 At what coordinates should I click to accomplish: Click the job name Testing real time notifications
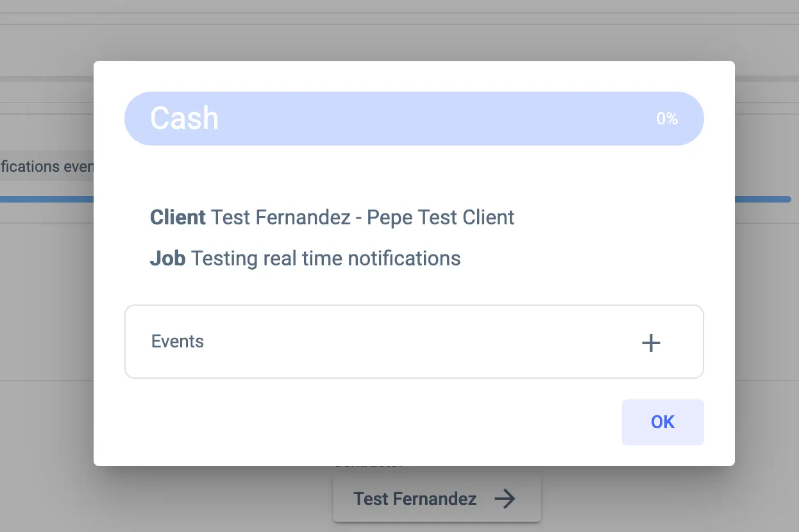pos(326,258)
